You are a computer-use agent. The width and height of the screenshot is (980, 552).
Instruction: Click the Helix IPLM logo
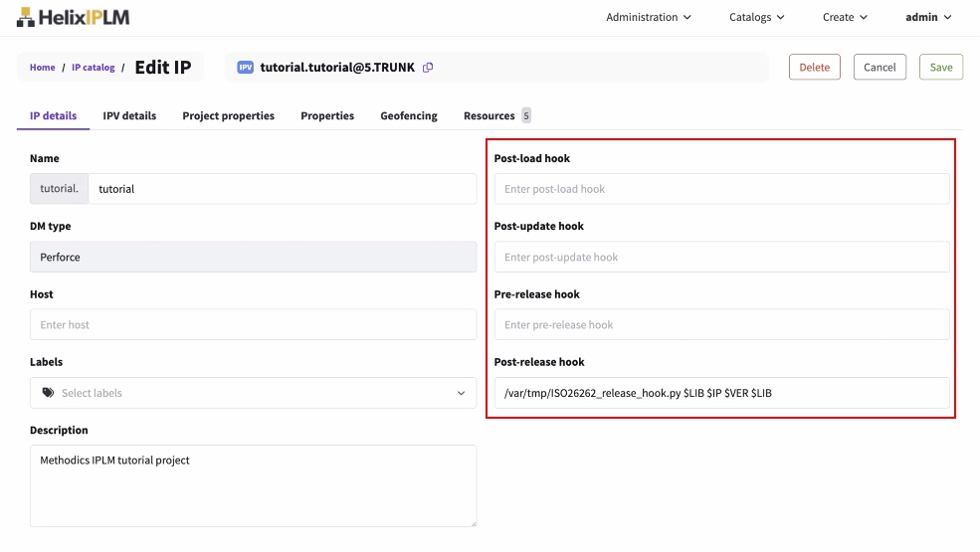(73, 17)
